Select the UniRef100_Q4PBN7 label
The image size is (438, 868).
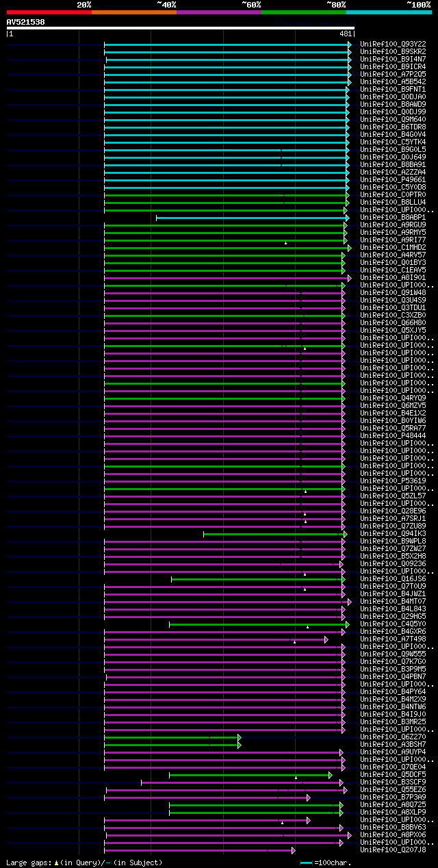[393, 676]
